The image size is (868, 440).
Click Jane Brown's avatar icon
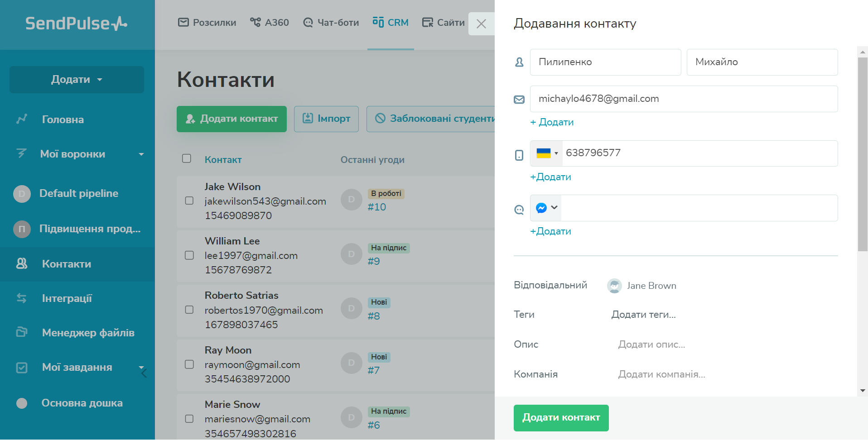(x=614, y=286)
